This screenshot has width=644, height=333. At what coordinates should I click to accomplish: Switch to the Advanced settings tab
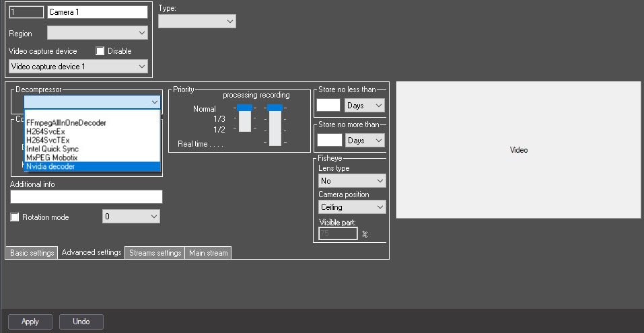91,252
